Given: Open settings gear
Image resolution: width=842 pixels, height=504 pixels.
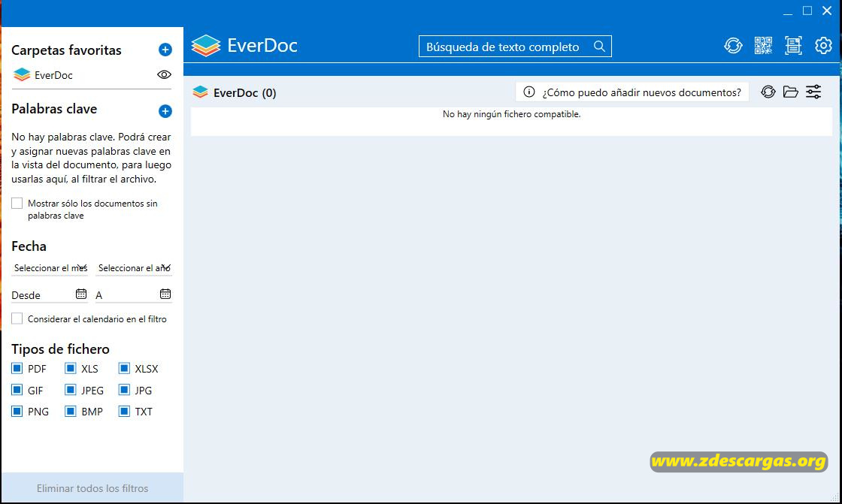Looking at the screenshot, I should [x=823, y=46].
